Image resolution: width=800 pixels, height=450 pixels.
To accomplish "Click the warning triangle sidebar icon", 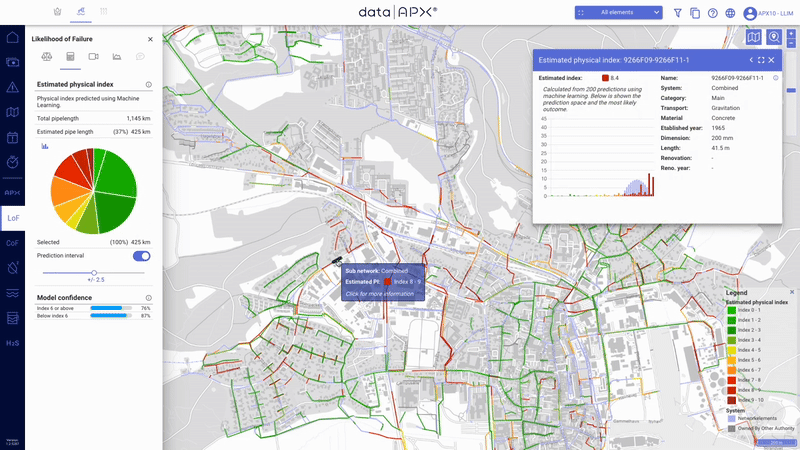I will click(12, 87).
